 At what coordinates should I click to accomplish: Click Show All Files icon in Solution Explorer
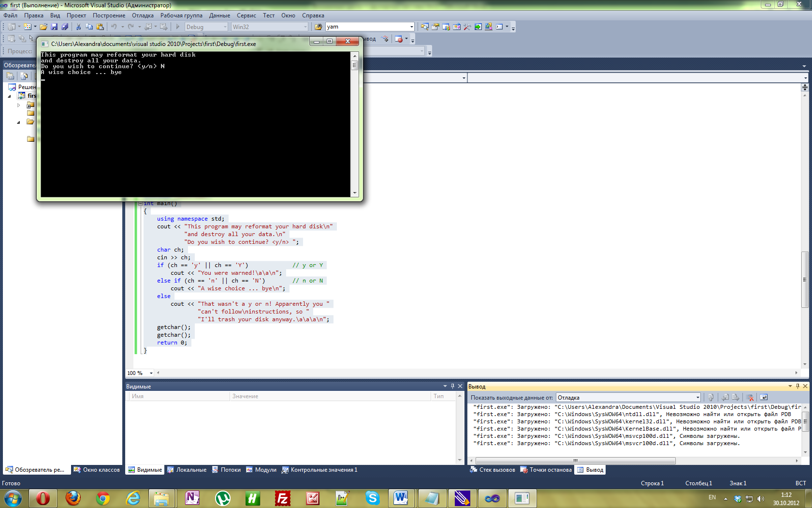(24, 76)
